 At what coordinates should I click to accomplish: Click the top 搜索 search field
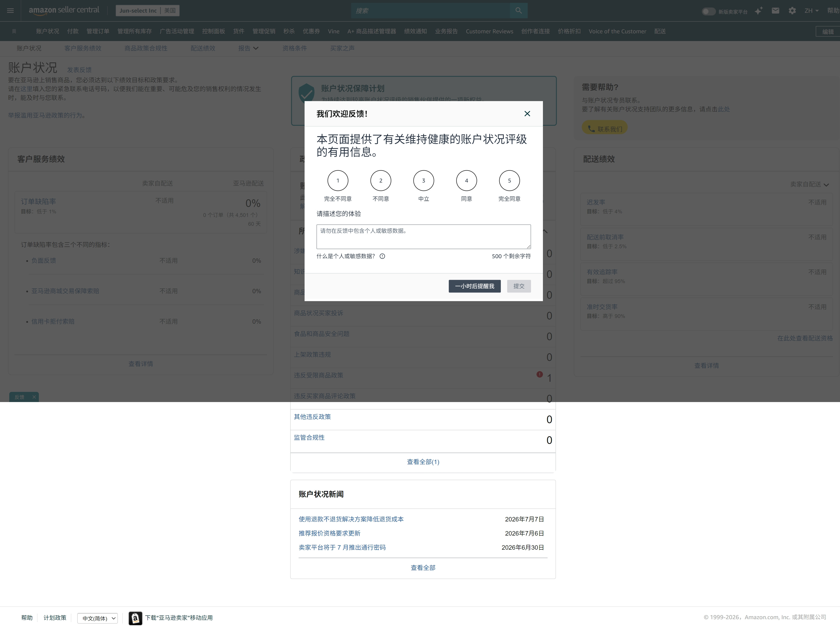tap(430, 11)
